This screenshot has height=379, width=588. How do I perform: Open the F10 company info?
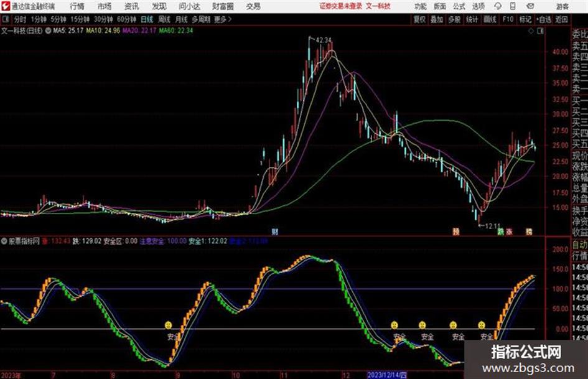tap(508, 19)
